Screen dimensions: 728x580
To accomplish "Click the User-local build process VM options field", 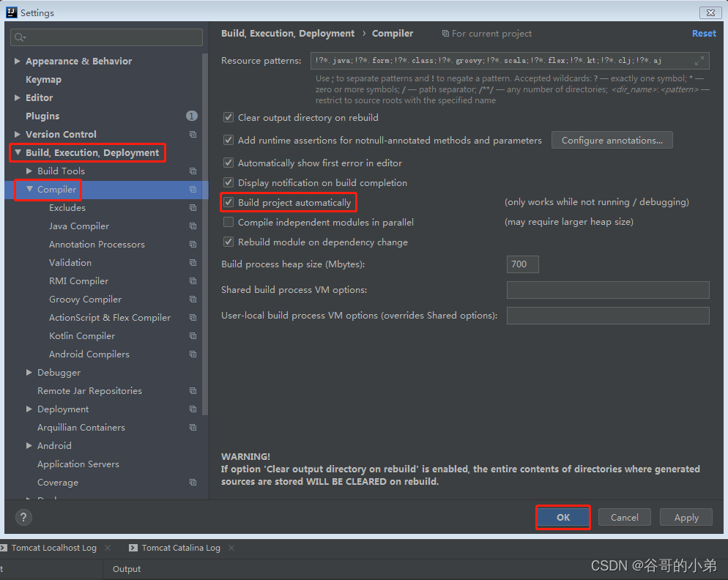I will tap(608, 316).
